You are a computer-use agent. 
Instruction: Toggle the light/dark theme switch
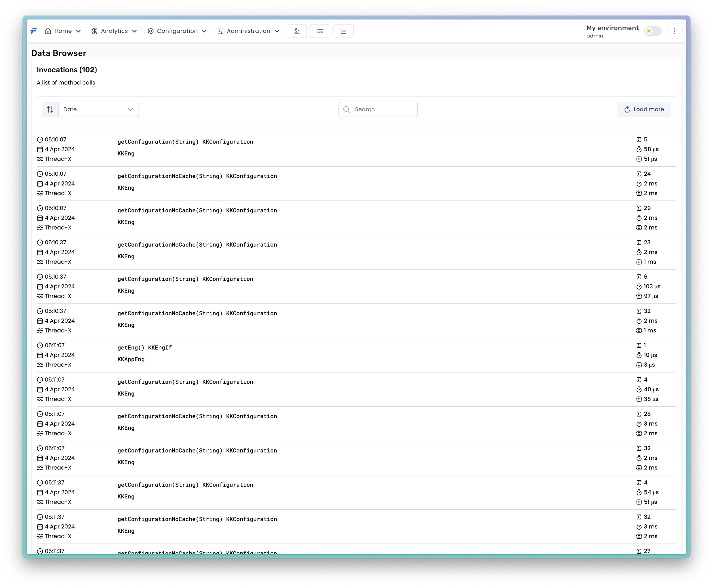[652, 31]
